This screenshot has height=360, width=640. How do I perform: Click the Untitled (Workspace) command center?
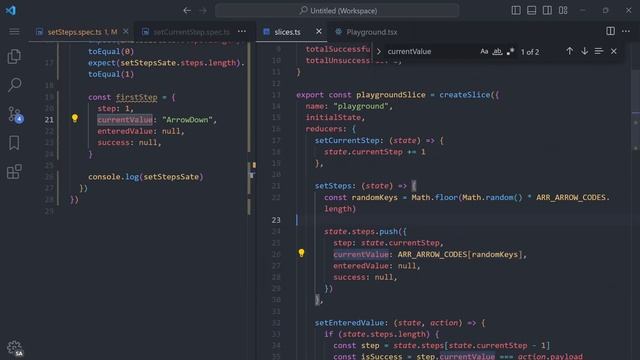click(337, 11)
